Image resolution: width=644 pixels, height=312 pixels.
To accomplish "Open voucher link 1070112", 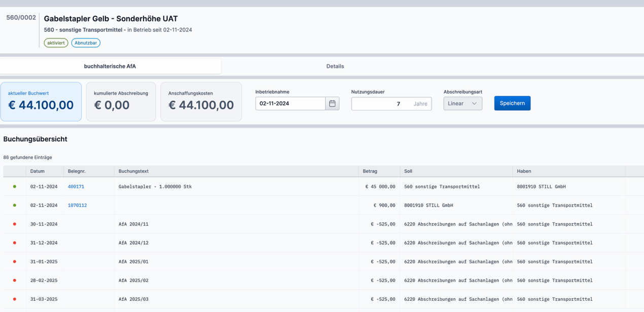I will [x=77, y=205].
